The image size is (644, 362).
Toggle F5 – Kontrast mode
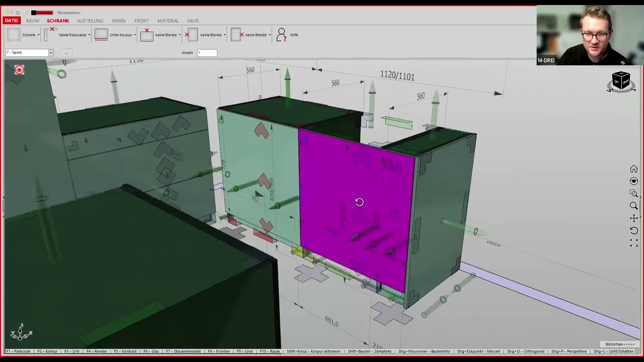point(125,351)
